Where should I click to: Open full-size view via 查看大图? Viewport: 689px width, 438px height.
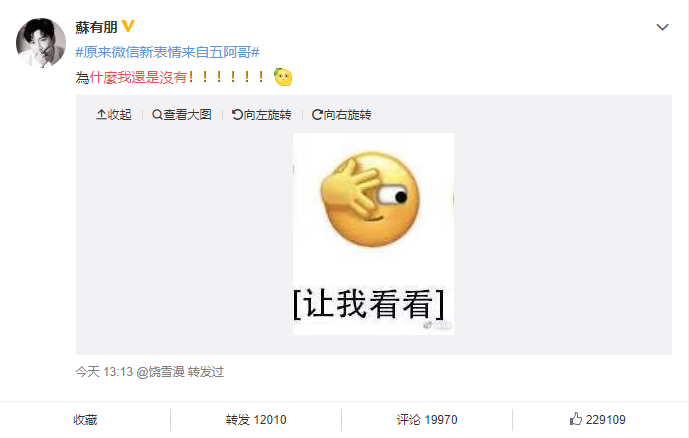181,115
